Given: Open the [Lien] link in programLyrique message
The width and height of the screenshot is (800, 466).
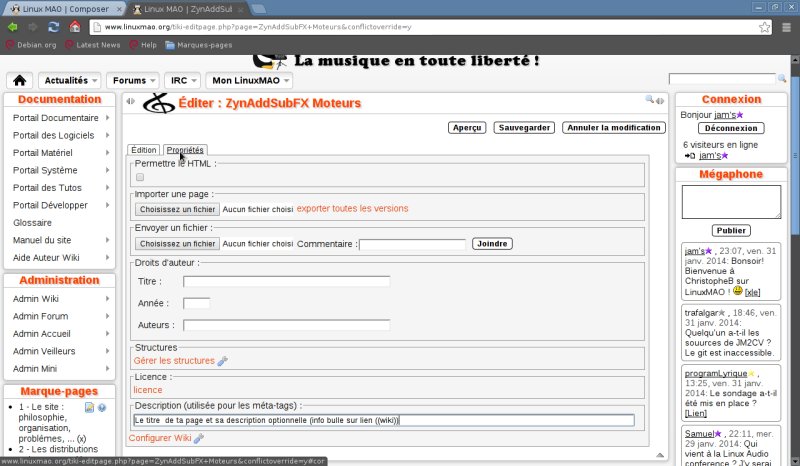Looking at the screenshot, I should (695, 413).
